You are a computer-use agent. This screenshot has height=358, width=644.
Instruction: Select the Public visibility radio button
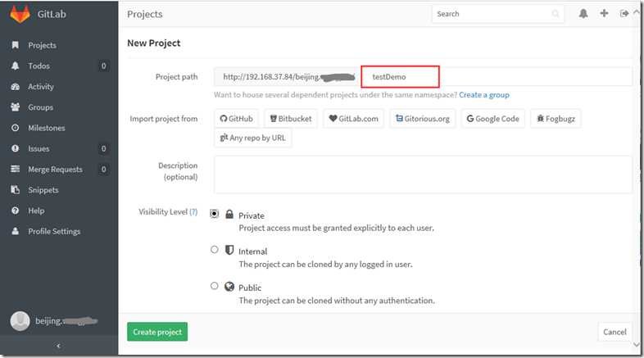(215, 286)
